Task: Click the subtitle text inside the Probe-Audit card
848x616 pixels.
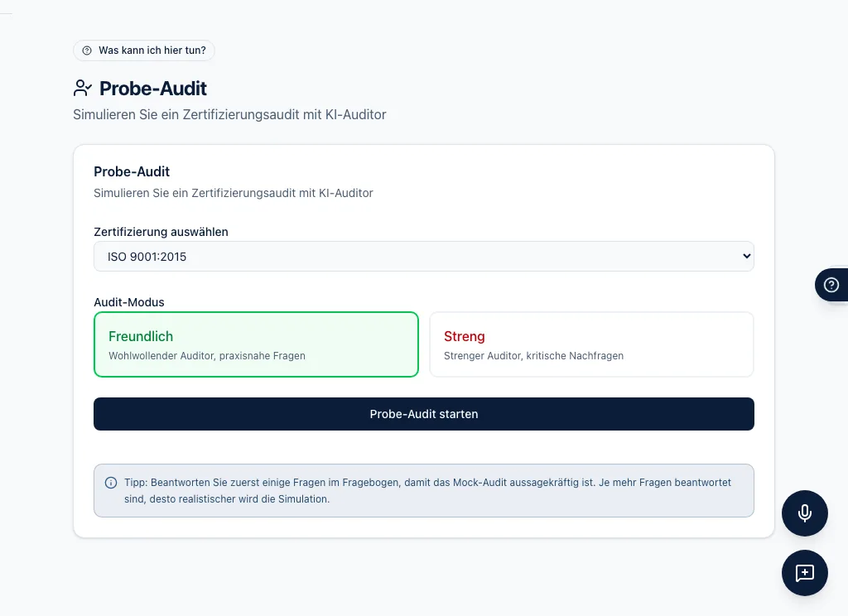Action: 233,193
